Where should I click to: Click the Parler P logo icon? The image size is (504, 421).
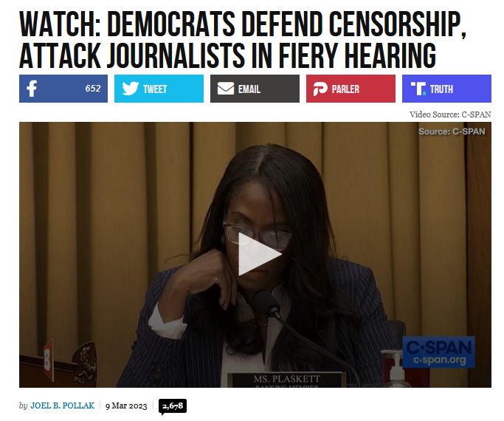pos(320,89)
